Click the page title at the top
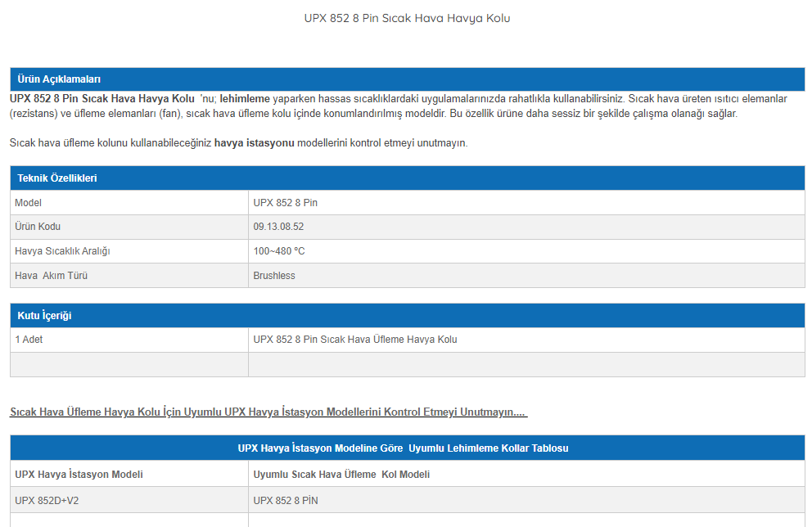The width and height of the screenshot is (812, 527). tap(407, 18)
